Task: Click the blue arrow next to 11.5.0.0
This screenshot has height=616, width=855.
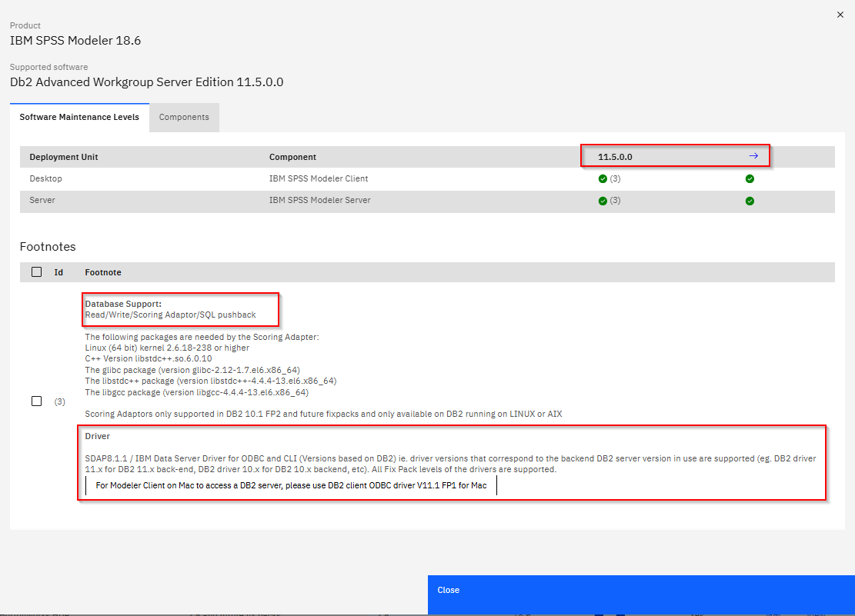Action: coord(753,156)
